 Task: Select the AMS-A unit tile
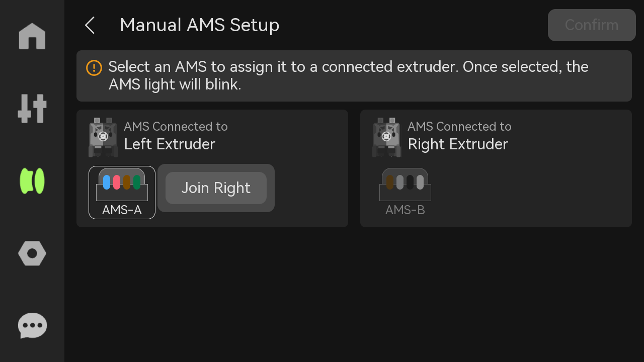coord(122,193)
